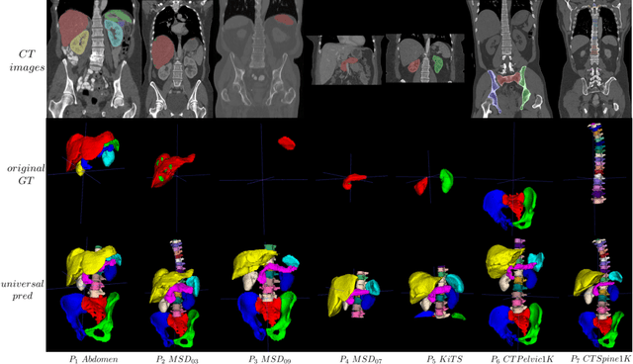Open the P4 MSD07 CT scan image
The image size is (633, 364).
pos(347,59)
